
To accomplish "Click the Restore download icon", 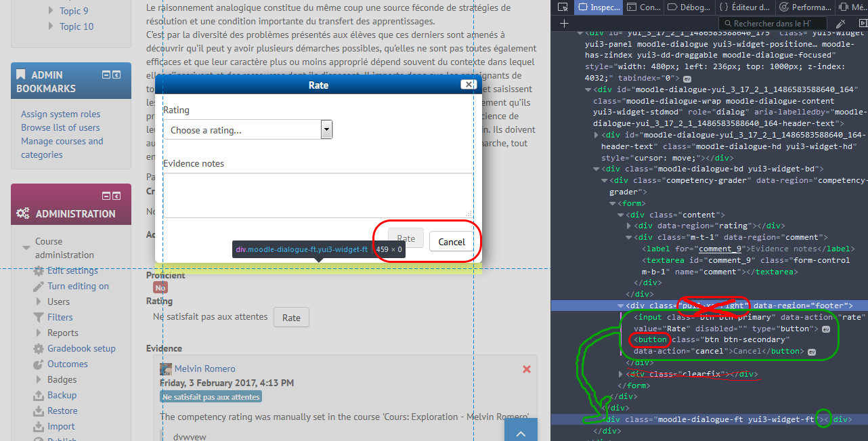I will (39, 411).
